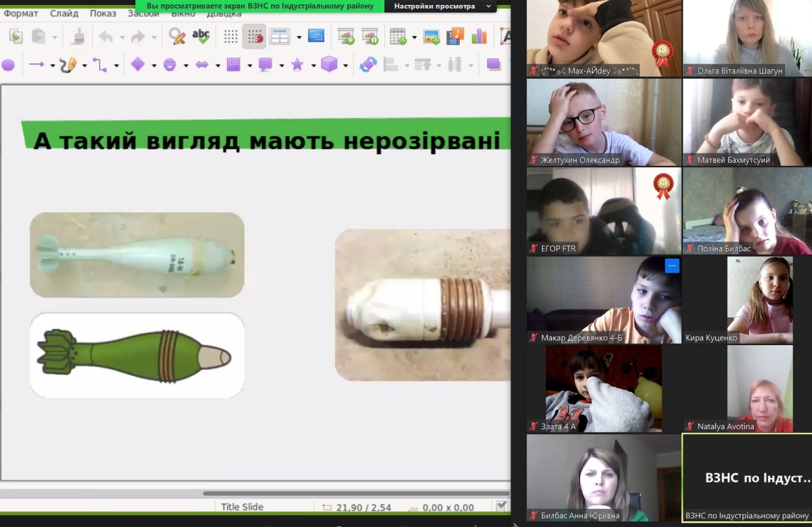Select the Connector tool

tap(100, 65)
